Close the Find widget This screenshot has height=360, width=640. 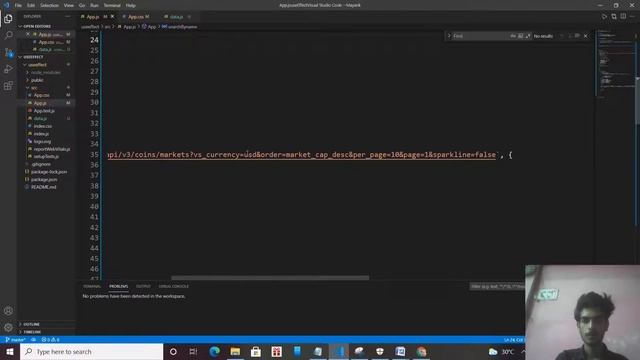(x=586, y=36)
